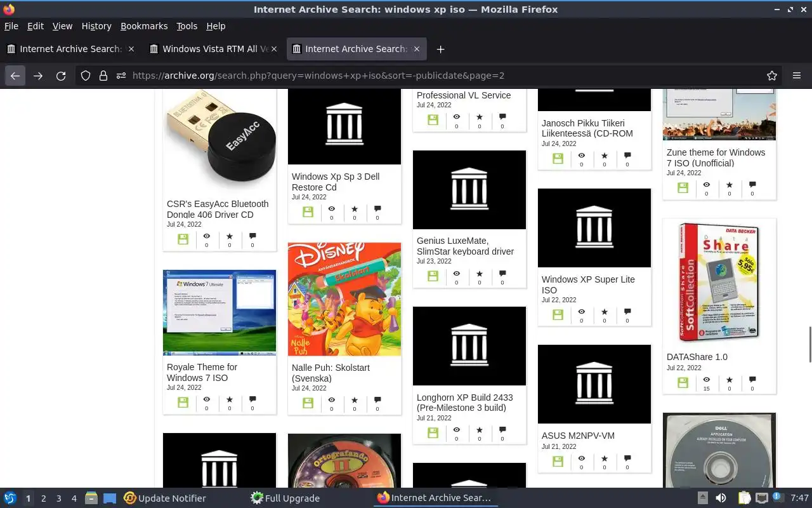Open Longhorn XP Build 2433 item
The width and height of the screenshot is (812, 508).
click(464, 403)
